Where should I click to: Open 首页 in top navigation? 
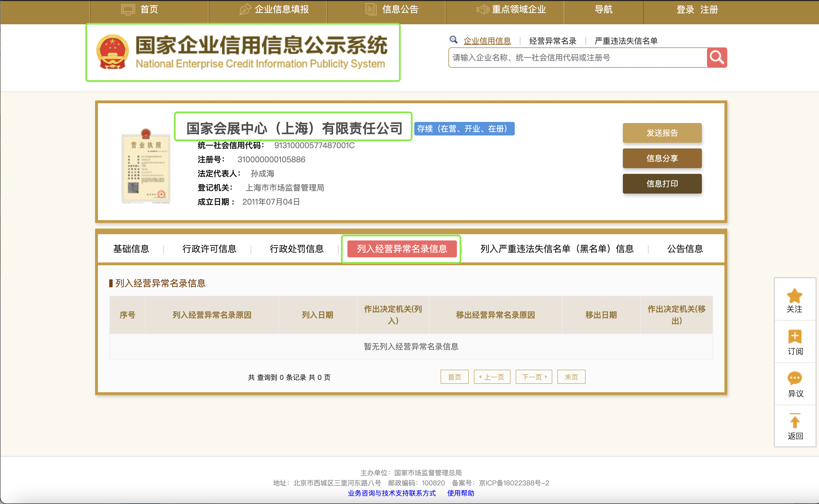coord(149,9)
